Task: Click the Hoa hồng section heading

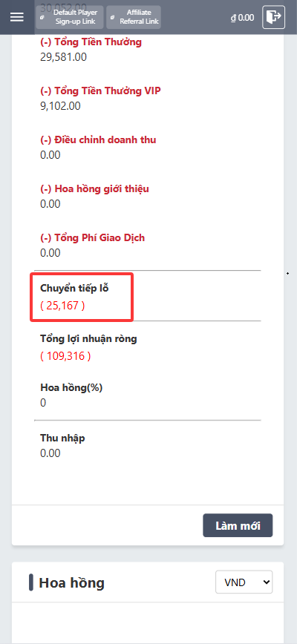Action: (71, 583)
